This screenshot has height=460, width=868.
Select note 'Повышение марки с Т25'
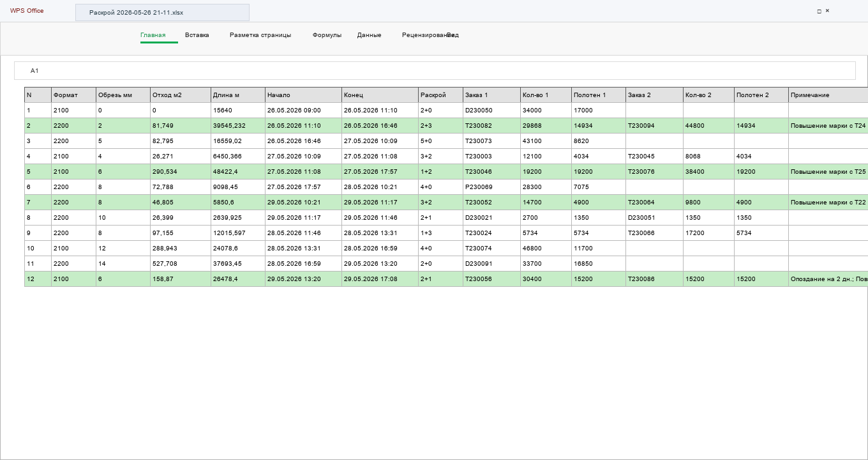[x=828, y=172]
